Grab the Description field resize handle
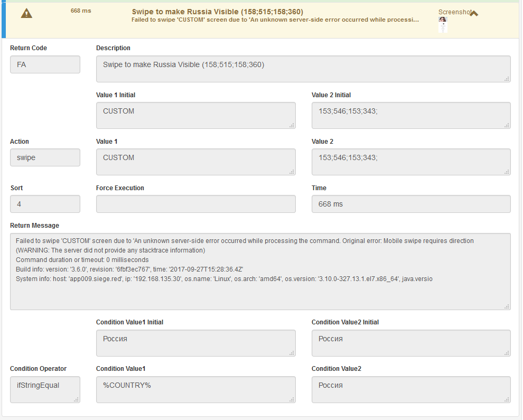 (x=507, y=79)
